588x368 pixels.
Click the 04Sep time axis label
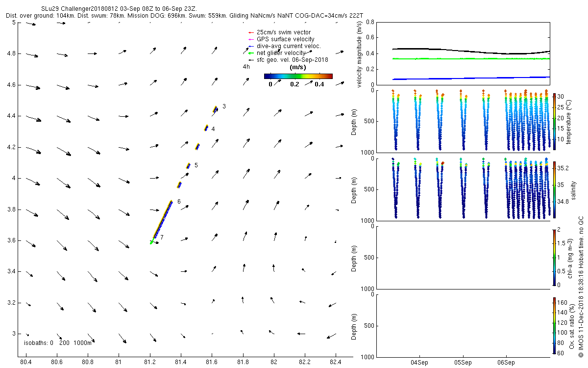420,363
